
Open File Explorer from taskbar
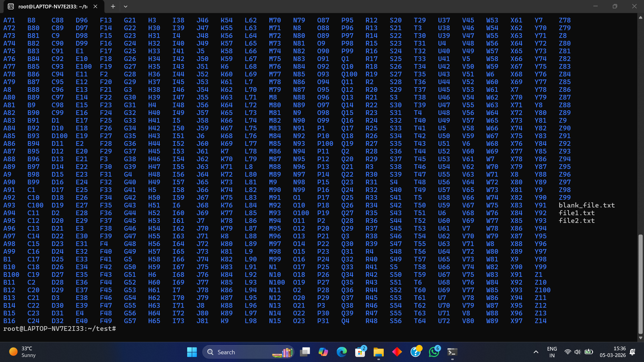378,352
